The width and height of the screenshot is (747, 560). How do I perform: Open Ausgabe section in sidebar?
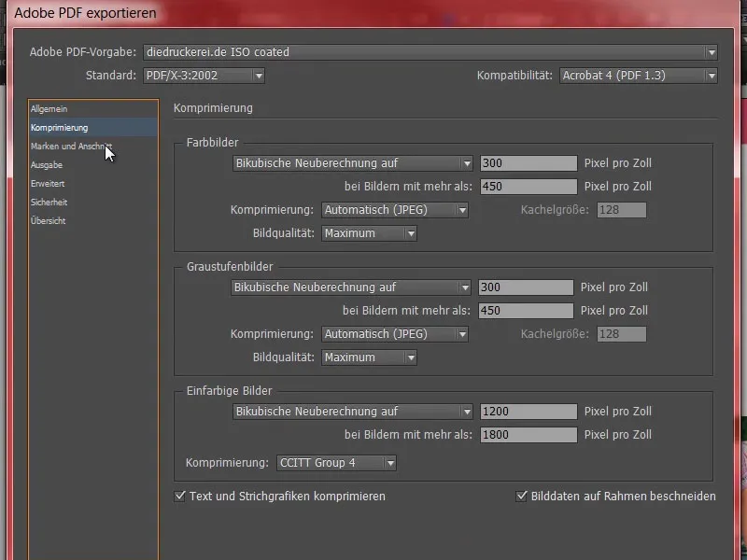[x=92, y=165]
